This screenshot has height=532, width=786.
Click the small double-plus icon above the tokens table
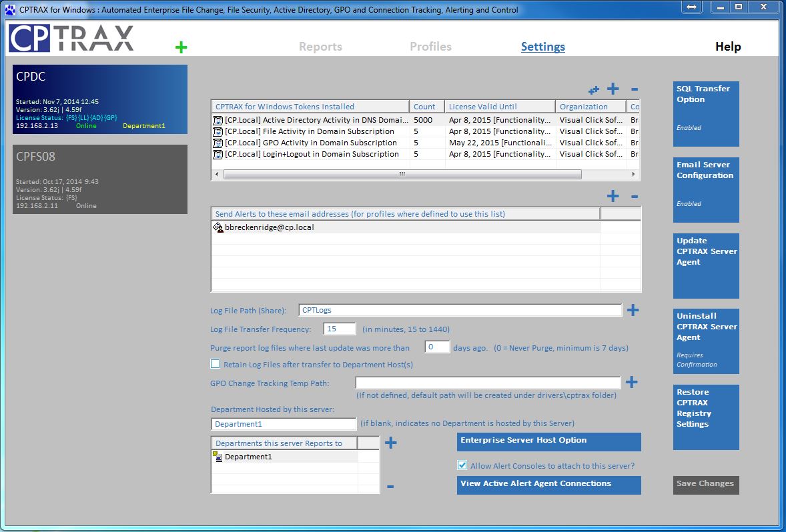pyautogui.click(x=594, y=90)
